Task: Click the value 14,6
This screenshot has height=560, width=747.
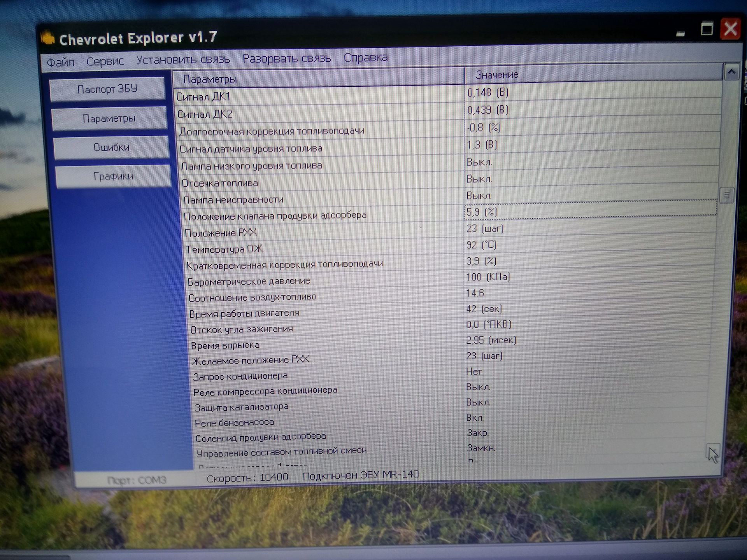Action: click(475, 293)
